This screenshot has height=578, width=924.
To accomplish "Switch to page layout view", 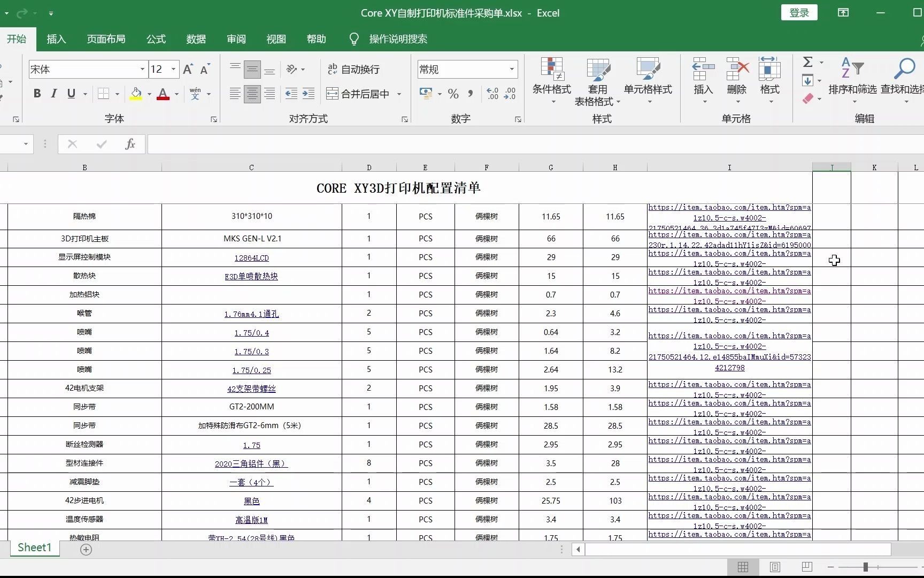I will tap(775, 567).
